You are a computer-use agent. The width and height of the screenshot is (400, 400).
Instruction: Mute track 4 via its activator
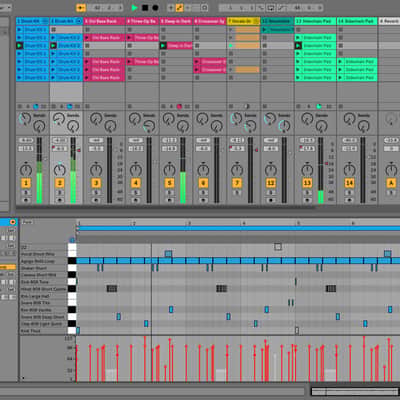(x=136, y=183)
